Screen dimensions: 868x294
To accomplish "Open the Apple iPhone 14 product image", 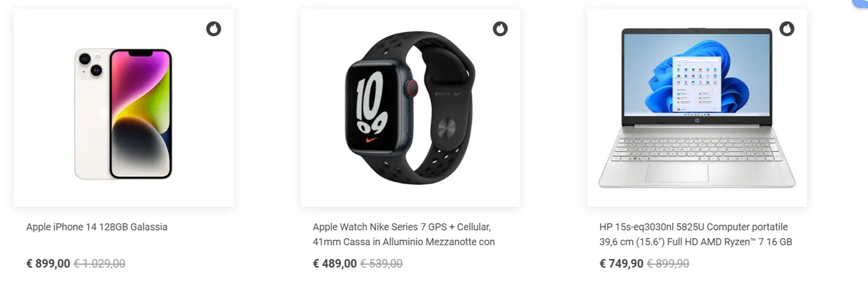I will pos(124,108).
